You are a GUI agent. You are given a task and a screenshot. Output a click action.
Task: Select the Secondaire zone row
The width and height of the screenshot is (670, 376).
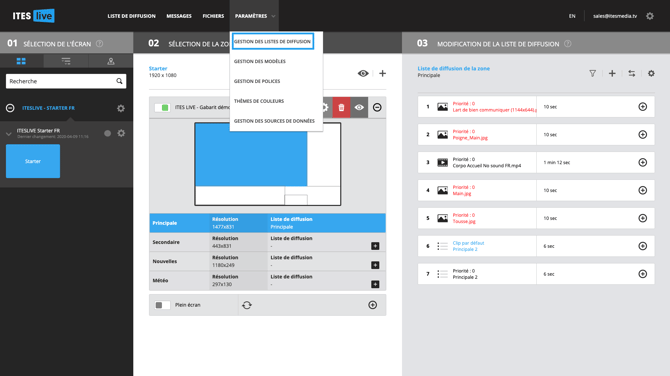click(267, 242)
